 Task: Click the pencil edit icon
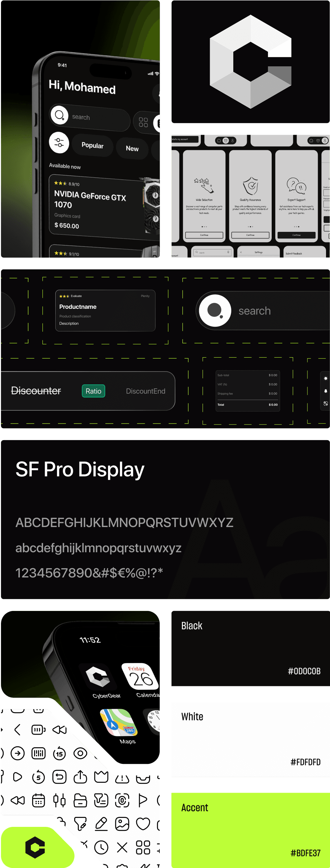[101, 824]
